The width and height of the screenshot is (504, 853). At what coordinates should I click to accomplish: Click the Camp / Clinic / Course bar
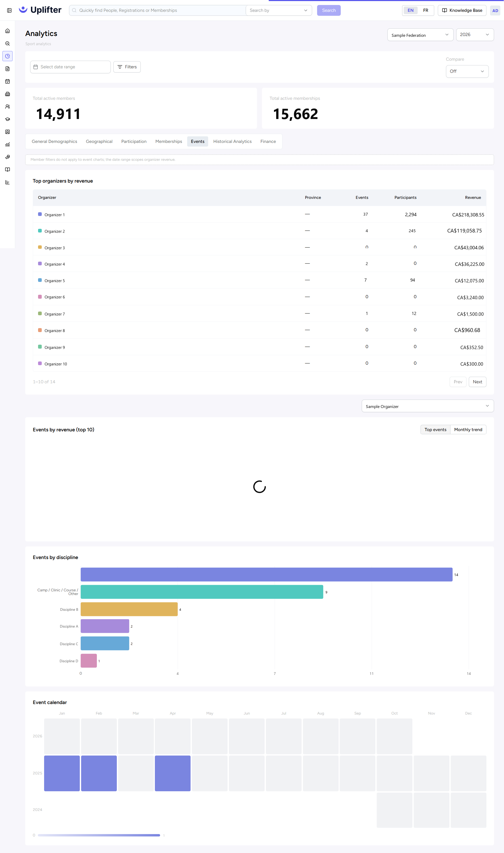pyautogui.click(x=202, y=592)
